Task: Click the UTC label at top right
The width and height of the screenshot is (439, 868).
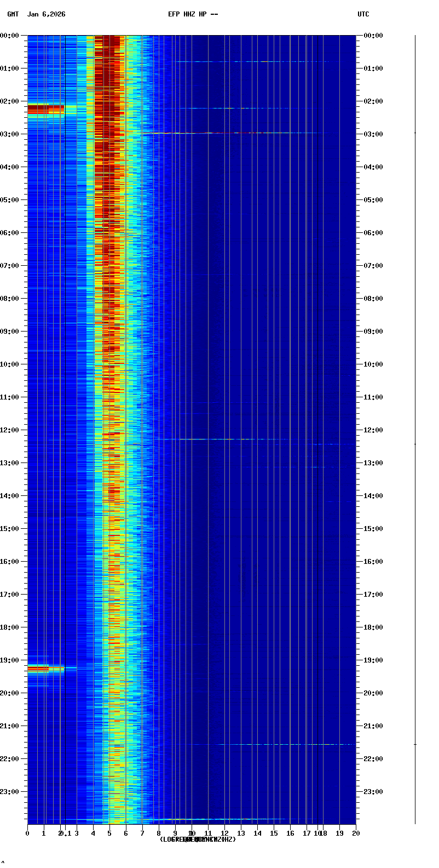Action: 363,14
